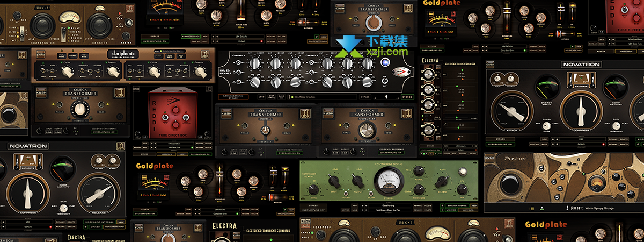Screen dimensions: 644x242
Task: Click Intensity knob on Omega Model TWK
Action: (80, 109)
